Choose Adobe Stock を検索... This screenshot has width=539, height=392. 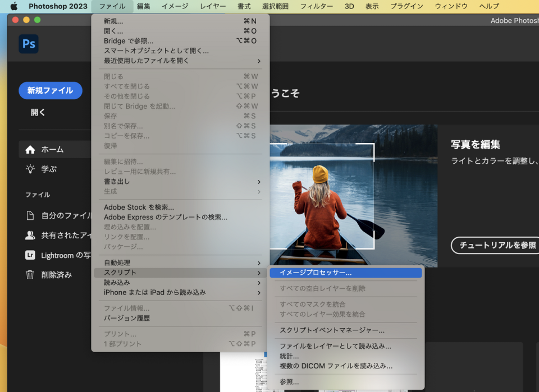[x=180, y=207]
